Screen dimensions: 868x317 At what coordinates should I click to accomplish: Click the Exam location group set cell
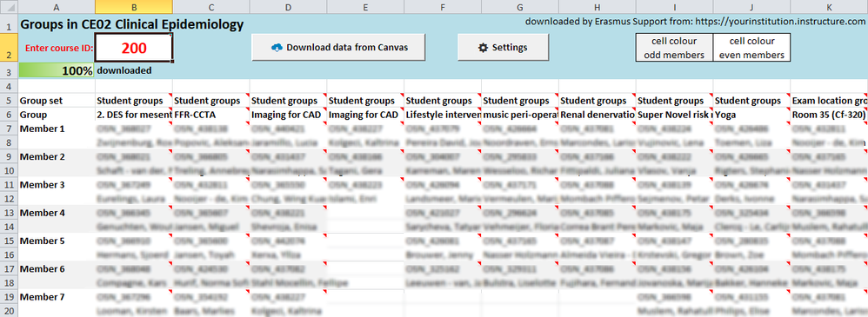[829, 101]
